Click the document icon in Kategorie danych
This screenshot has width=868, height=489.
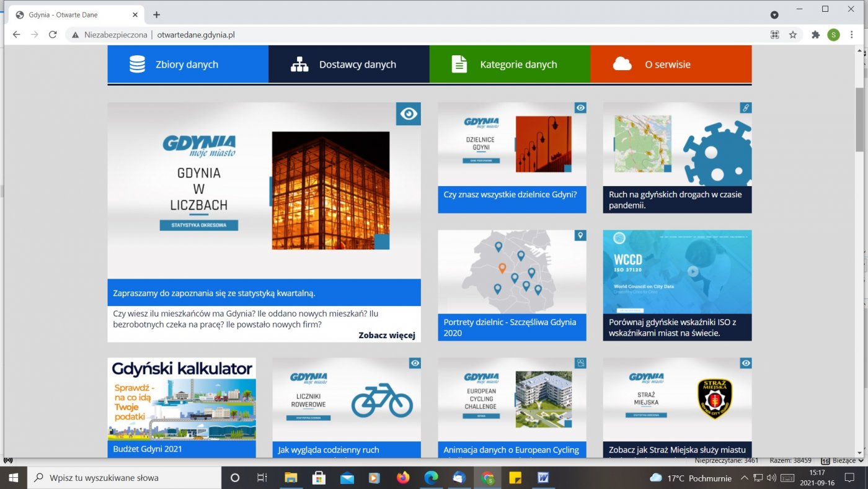point(459,64)
